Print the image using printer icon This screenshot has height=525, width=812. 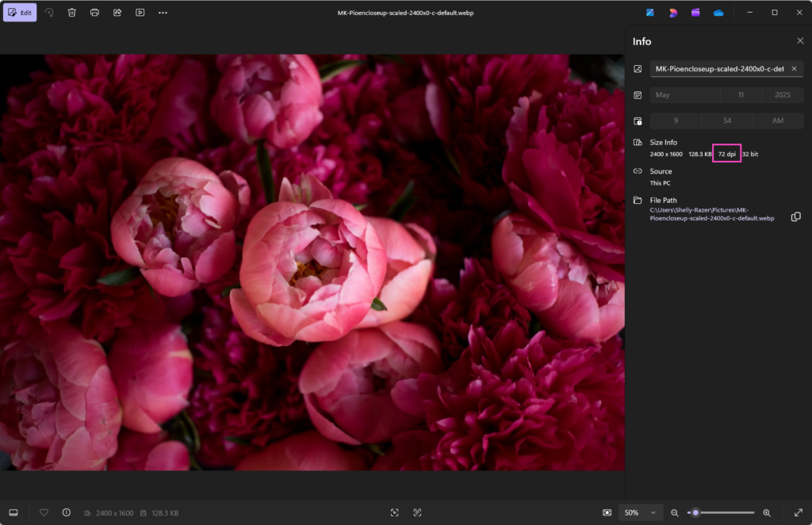(95, 13)
